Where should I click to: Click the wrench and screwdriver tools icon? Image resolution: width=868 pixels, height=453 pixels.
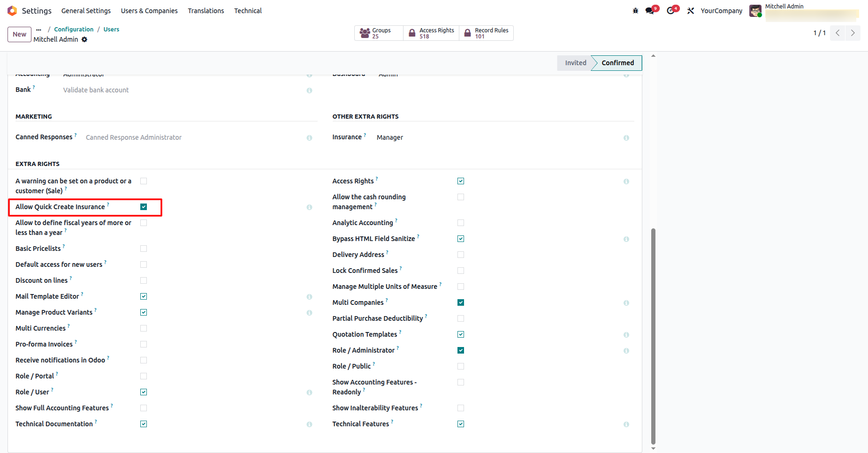pos(691,11)
